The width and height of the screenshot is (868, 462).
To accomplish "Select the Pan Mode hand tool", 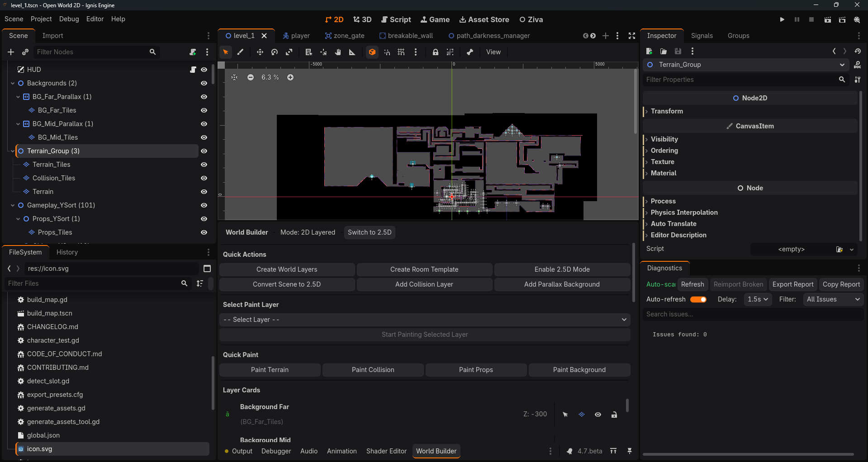I will coord(337,52).
